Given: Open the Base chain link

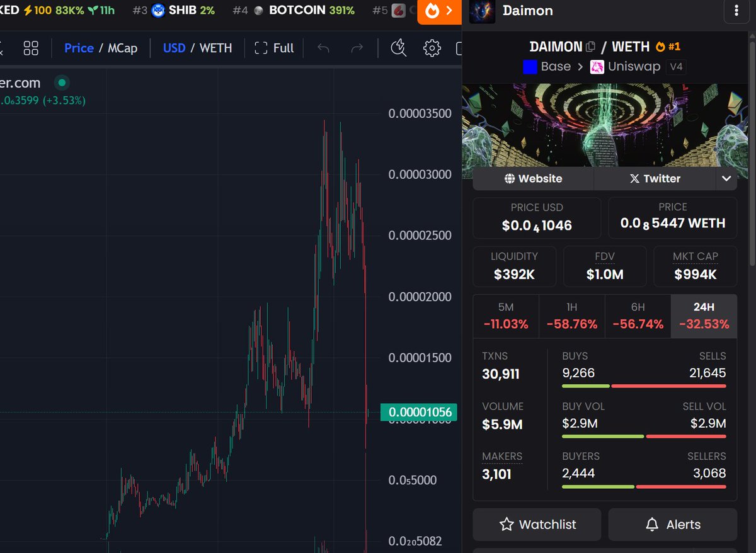Looking at the screenshot, I should point(547,67).
